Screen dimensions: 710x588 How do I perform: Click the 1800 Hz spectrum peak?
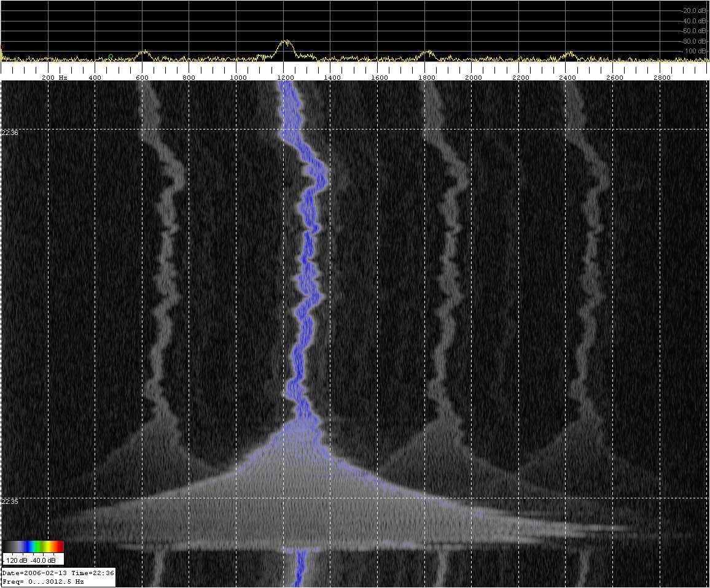click(x=429, y=53)
